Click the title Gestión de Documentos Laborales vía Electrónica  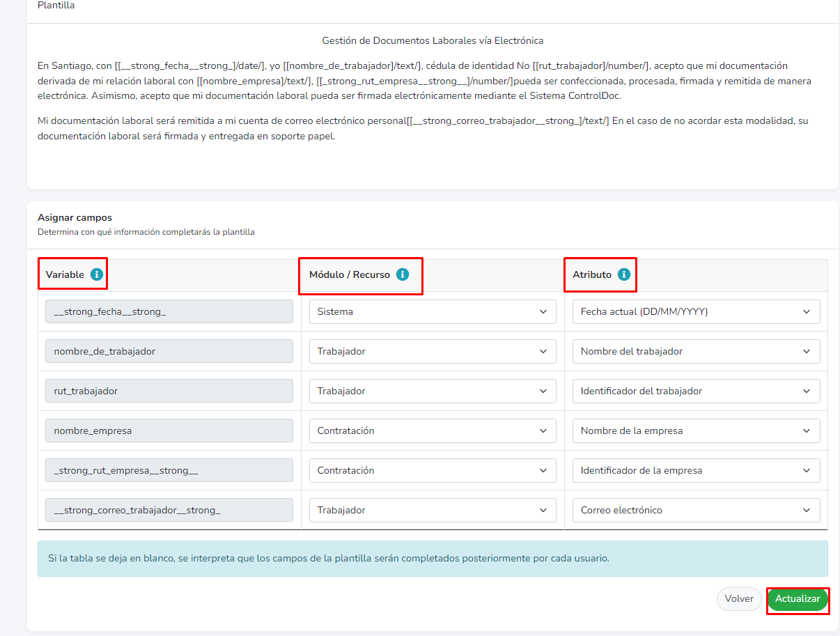pos(433,41)
